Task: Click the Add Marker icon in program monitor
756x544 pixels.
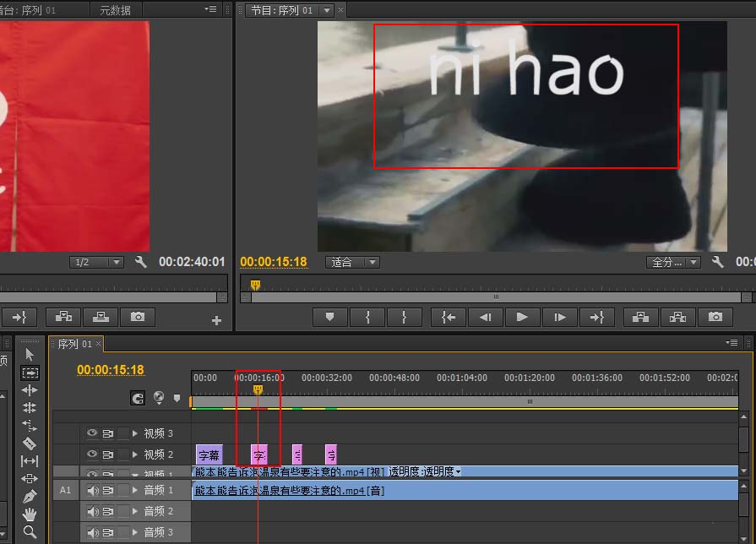Action: [329, 318]
